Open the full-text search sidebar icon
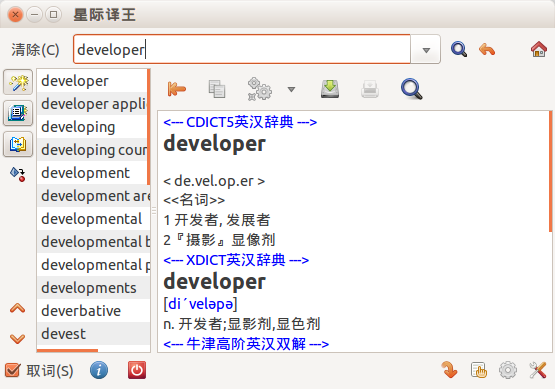This screenshot has height=389, width=555. [18, 113]
